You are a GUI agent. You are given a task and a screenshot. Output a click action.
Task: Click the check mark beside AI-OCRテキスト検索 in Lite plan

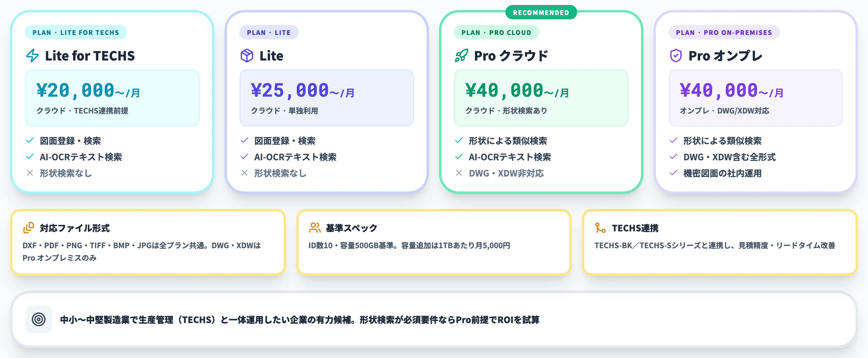[244, 157]
